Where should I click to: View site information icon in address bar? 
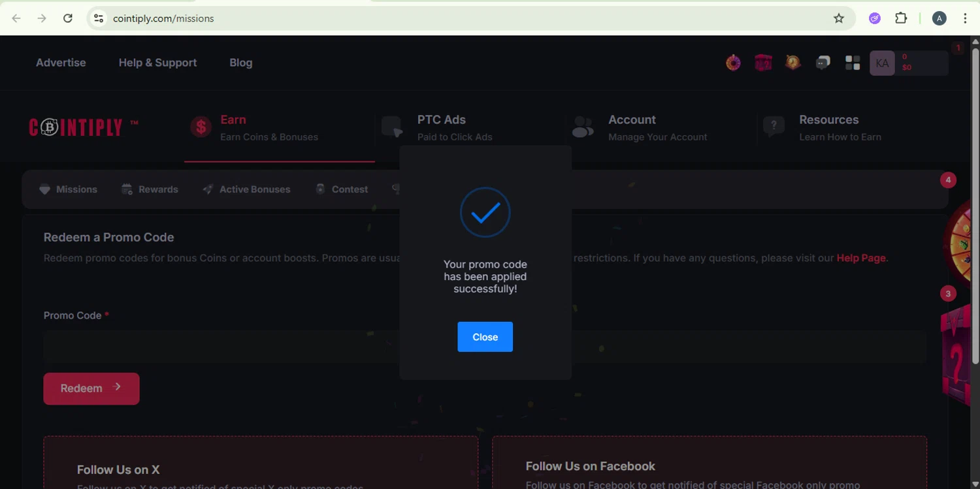tap(99, 18)
